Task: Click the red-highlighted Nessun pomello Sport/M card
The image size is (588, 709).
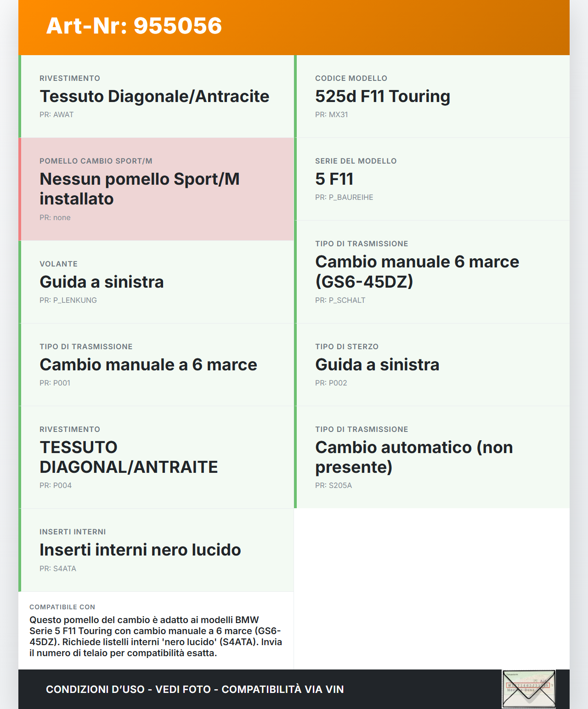Action: click(156, 189)
